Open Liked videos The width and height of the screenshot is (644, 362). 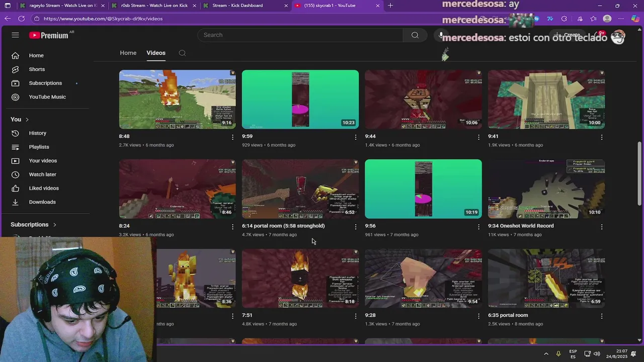pyautogui.click(x=45, y=188)
